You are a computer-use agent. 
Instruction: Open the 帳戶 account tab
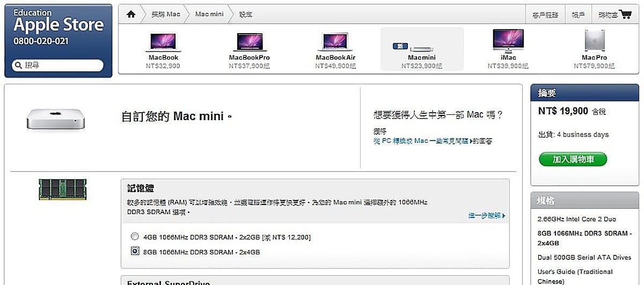click(578, 14)
